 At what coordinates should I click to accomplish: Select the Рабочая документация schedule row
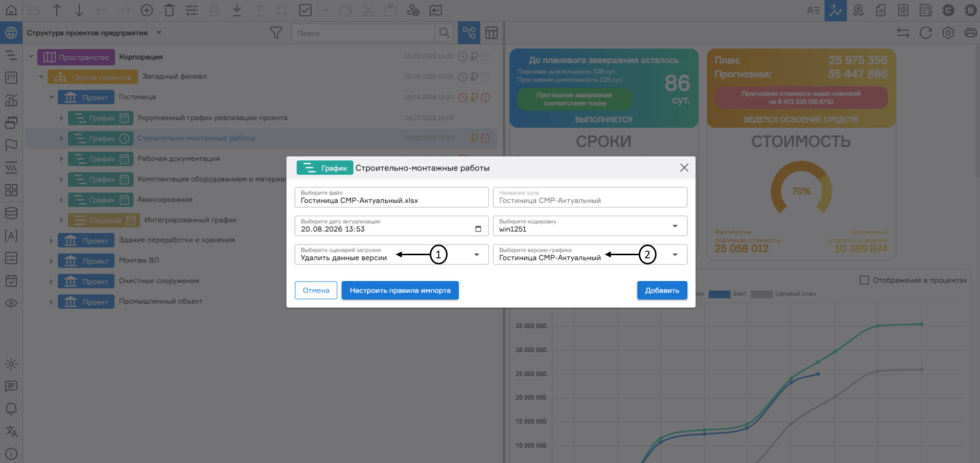click(261, 159)
